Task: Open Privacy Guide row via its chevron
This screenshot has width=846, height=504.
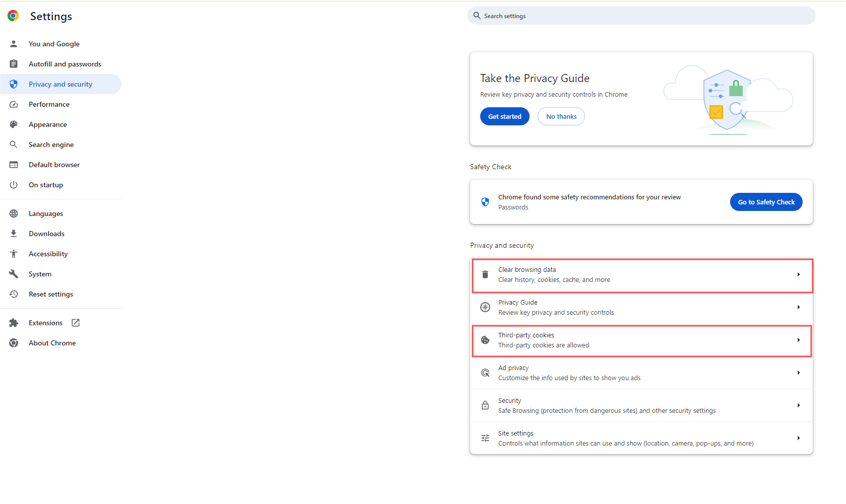Action: click(798, 307)
